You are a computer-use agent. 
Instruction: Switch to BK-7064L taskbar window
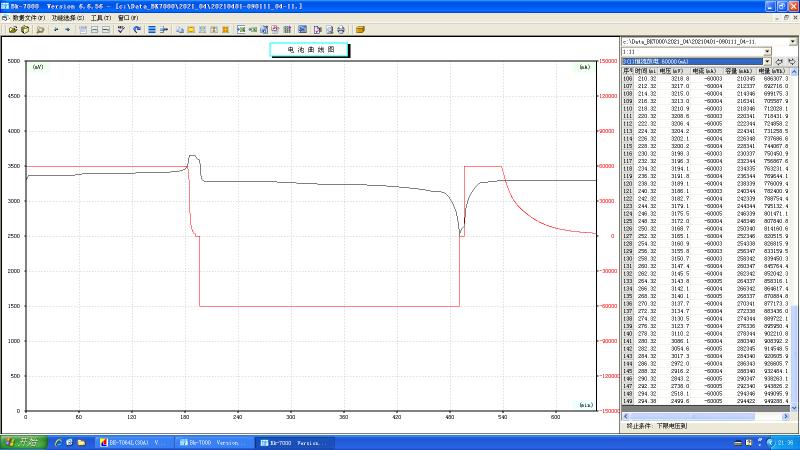(133, 441)
